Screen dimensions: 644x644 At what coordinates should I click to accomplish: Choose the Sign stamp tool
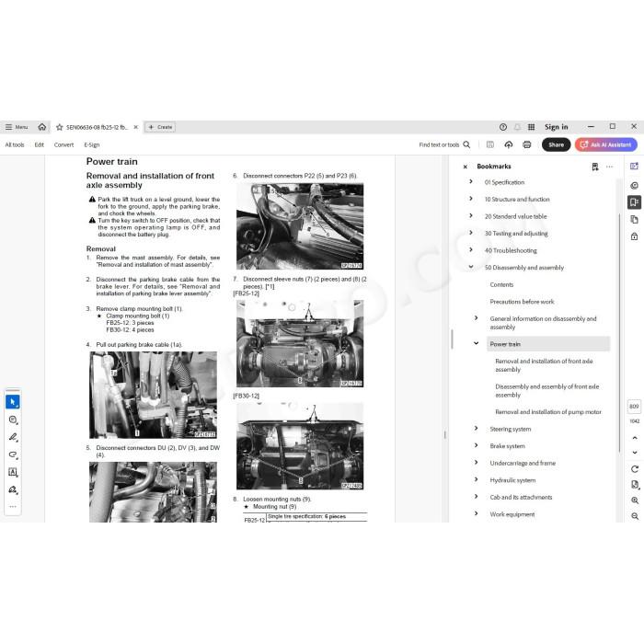point(13,489)
